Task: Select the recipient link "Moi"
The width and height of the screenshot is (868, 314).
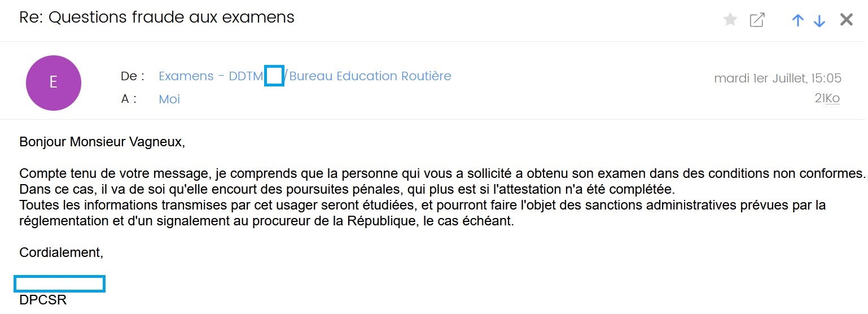Action: (x=169, y=99)
